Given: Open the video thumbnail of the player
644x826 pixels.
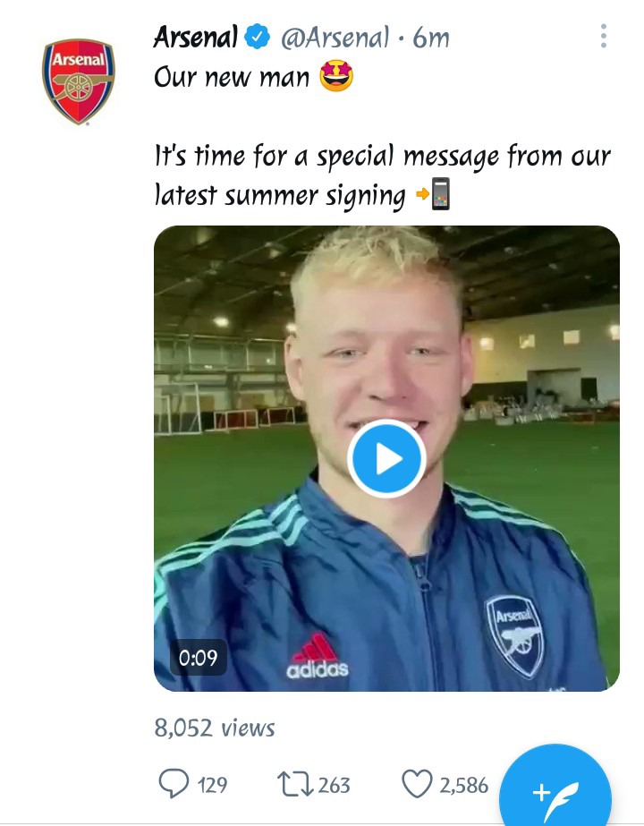Looking at the screenshot, I should pos(386,458).
